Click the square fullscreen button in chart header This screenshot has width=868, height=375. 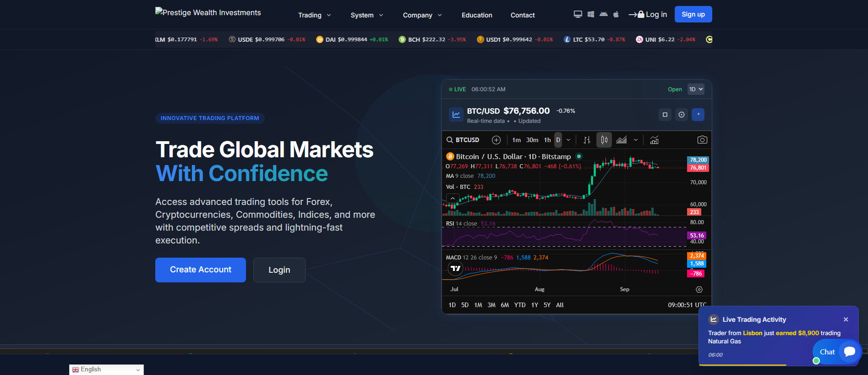[665, 115]
